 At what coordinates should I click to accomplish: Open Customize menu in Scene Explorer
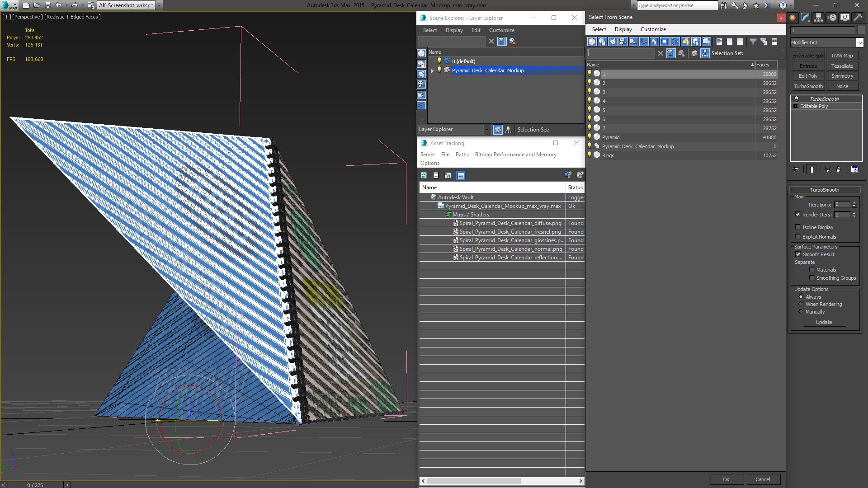tap(501, 30)
